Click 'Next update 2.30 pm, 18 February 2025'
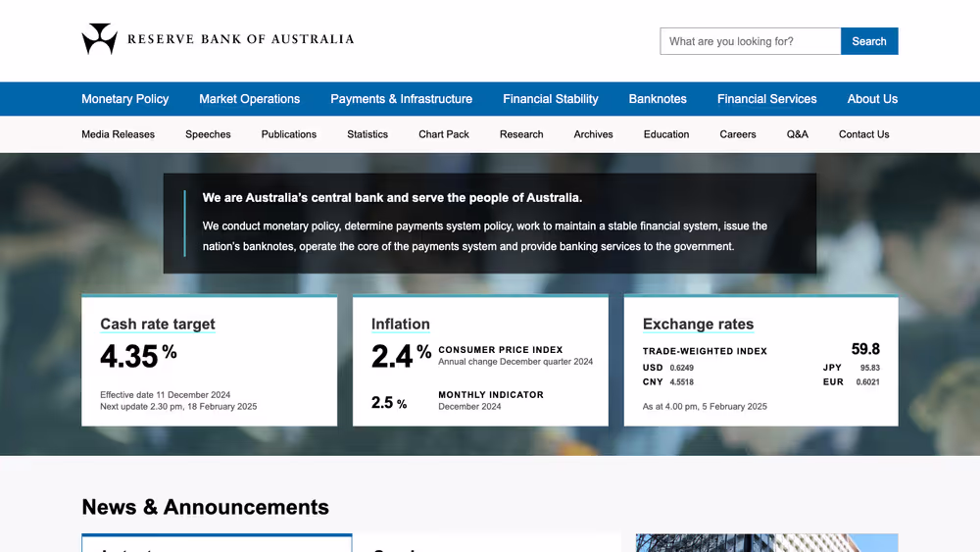This screenshot has width=980, height=552. click(178, 406)
